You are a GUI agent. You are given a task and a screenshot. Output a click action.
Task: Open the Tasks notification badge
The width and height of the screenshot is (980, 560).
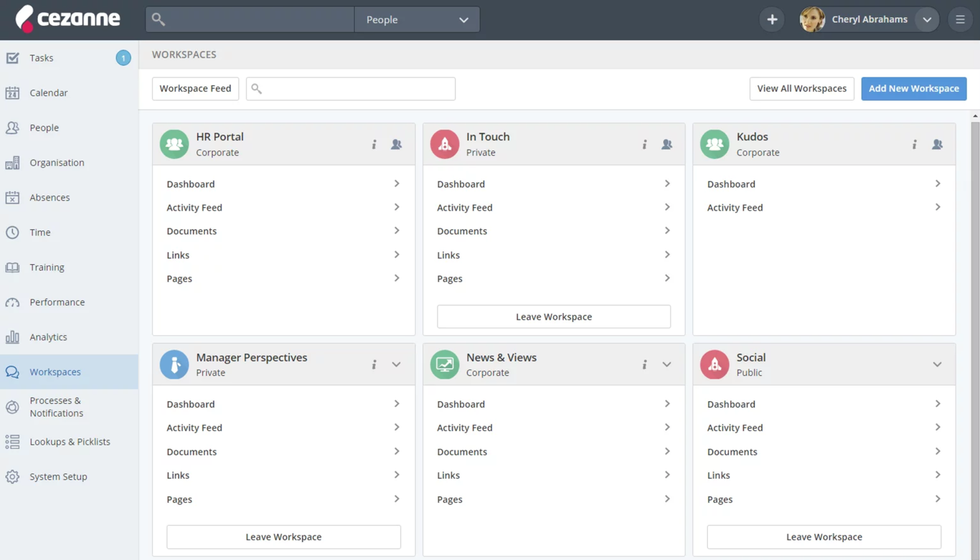point(123,58)
